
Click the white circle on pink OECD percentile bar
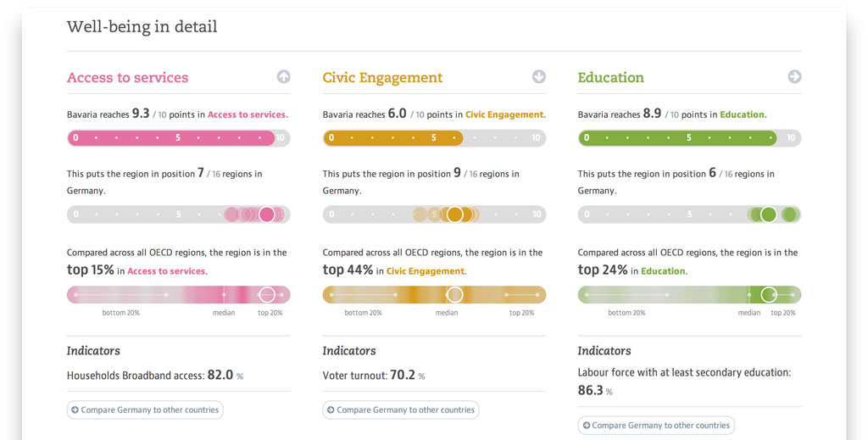(x=267, y=294)
